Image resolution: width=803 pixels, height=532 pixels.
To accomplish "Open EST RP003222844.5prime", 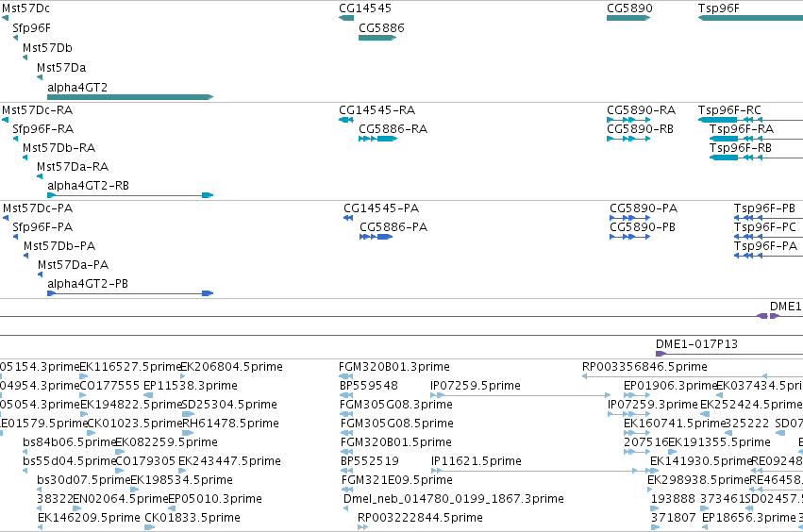I will coord(420,519).
